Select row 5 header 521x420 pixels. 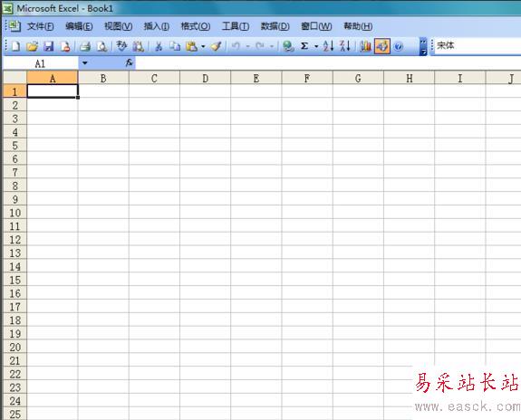coord(15,145)
